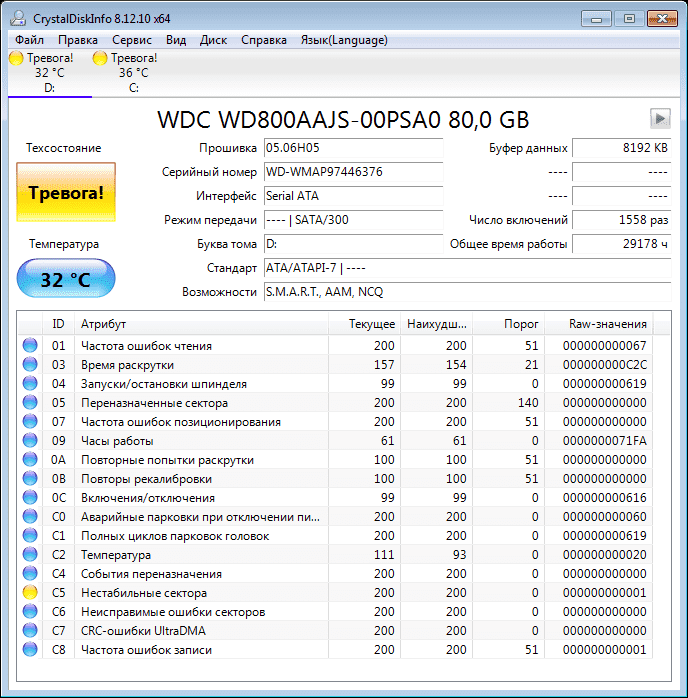The image size is (688, 698).
Task: Close the CrystalDiskInfo window
Action: tap(662, 19)
